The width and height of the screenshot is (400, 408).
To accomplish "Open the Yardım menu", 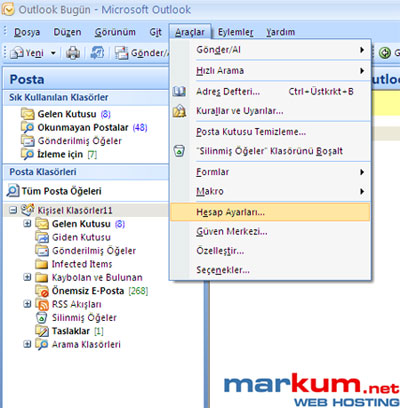I will (280, 32).
